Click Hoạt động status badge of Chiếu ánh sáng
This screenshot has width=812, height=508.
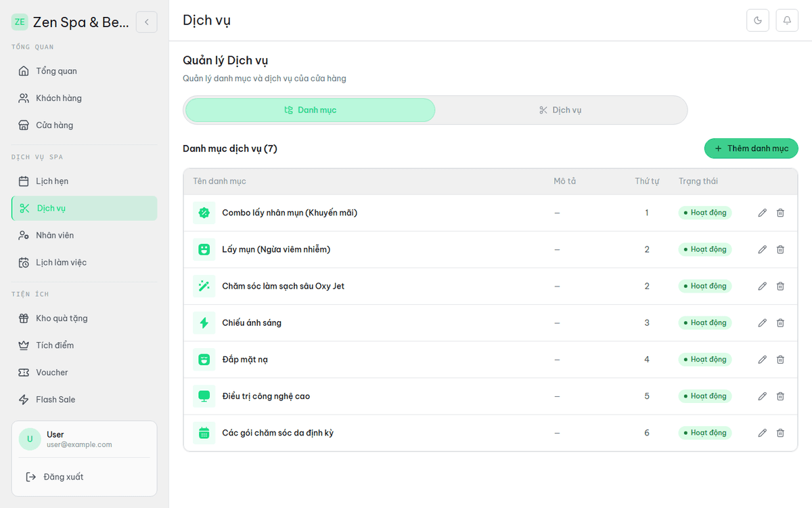(x=705, y=323)
